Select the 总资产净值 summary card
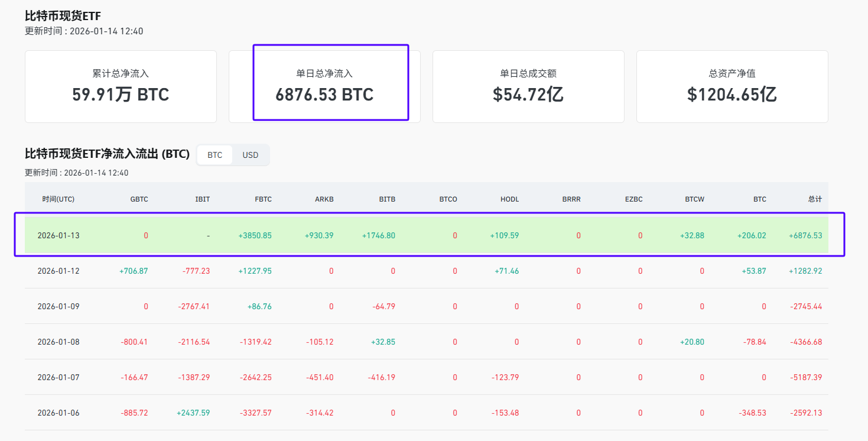This screenshot has height=441, width=868. click(x=732, y=86)
